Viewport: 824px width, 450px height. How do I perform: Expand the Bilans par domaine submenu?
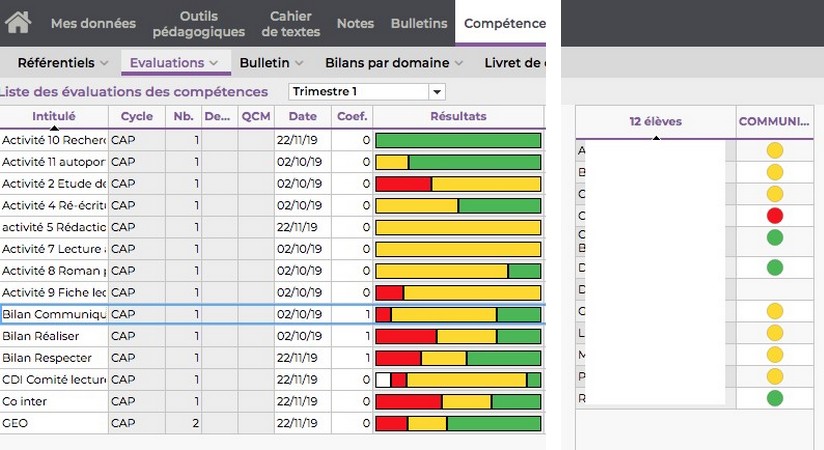pos(401,63)
